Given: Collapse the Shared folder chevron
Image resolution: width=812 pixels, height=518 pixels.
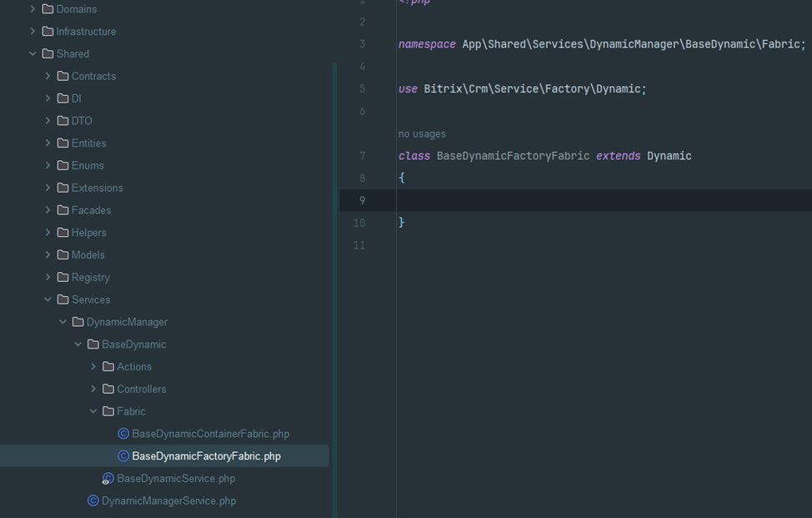Looking at the screenshot, I should (33, 54).
